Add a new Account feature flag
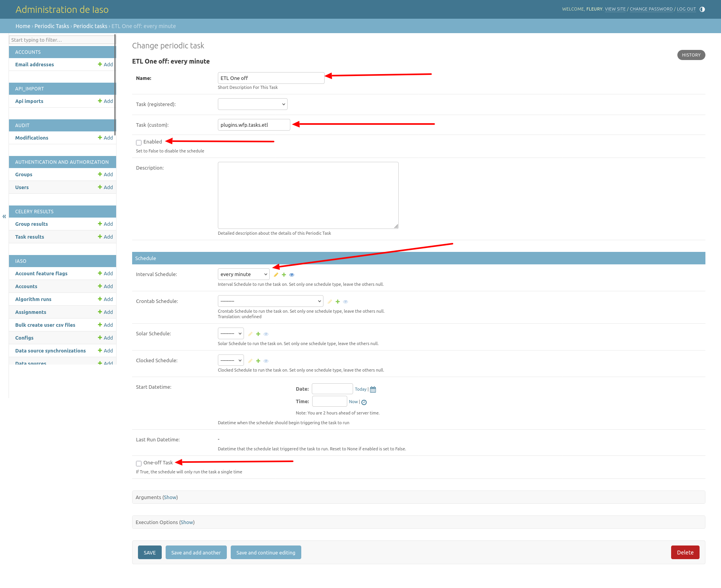The image size is (721, 588). coord(105,273)
